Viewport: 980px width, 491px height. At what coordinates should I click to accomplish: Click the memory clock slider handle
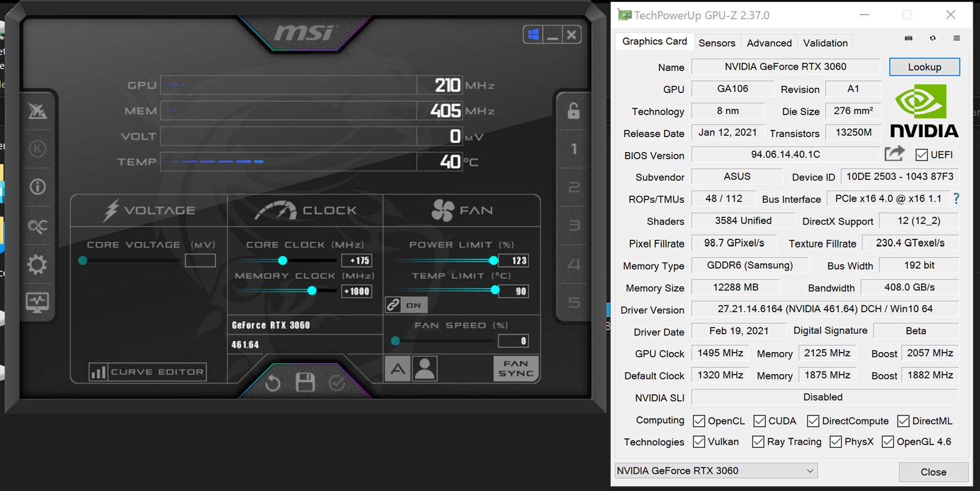(312, 291)
